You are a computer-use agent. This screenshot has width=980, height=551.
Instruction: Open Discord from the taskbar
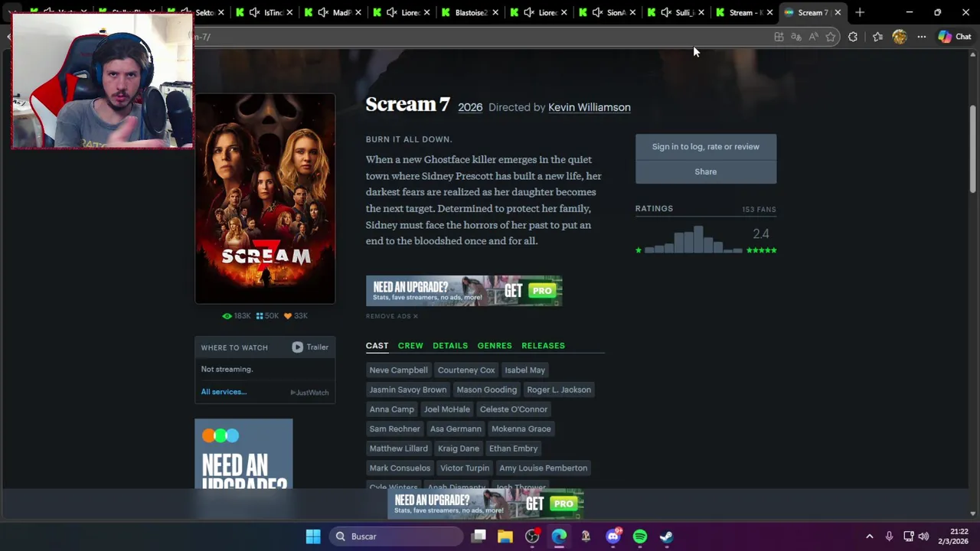(613, 536)
